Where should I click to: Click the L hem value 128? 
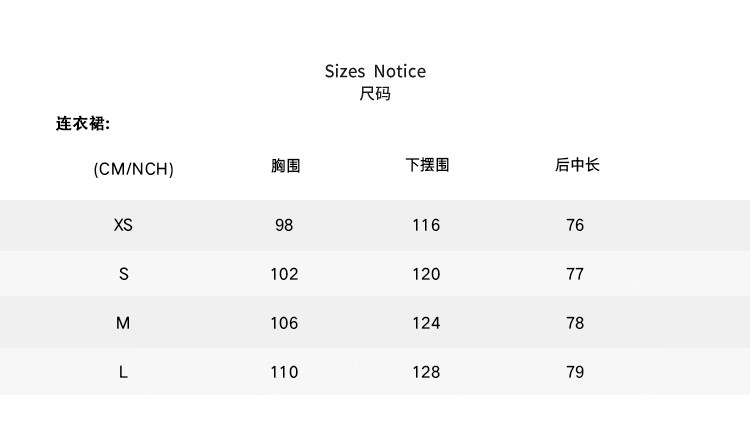coord(426,372)
